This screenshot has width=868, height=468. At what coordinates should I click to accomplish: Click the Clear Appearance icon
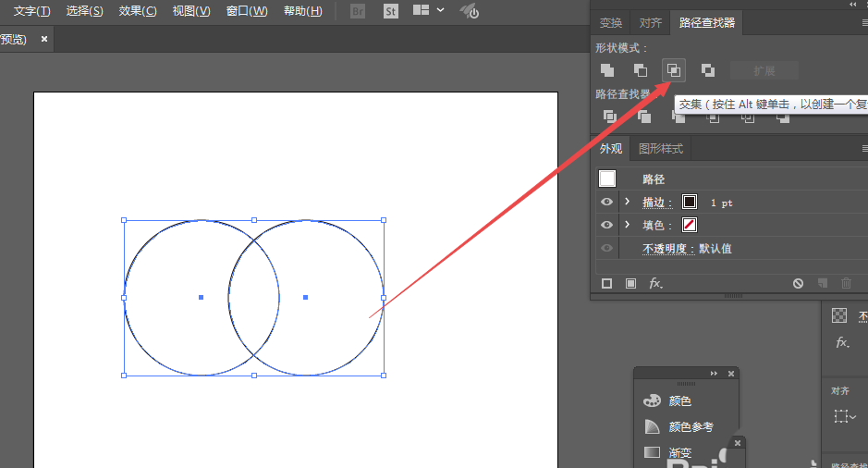click(x=798, y=284)
